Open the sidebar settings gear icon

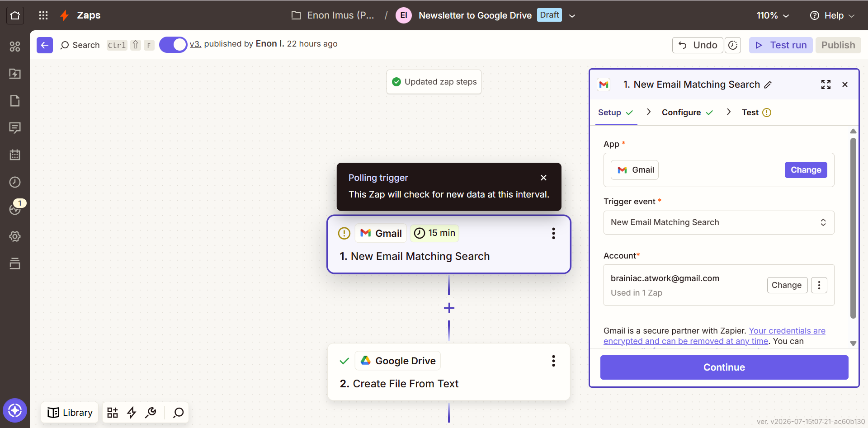(15, 236)
